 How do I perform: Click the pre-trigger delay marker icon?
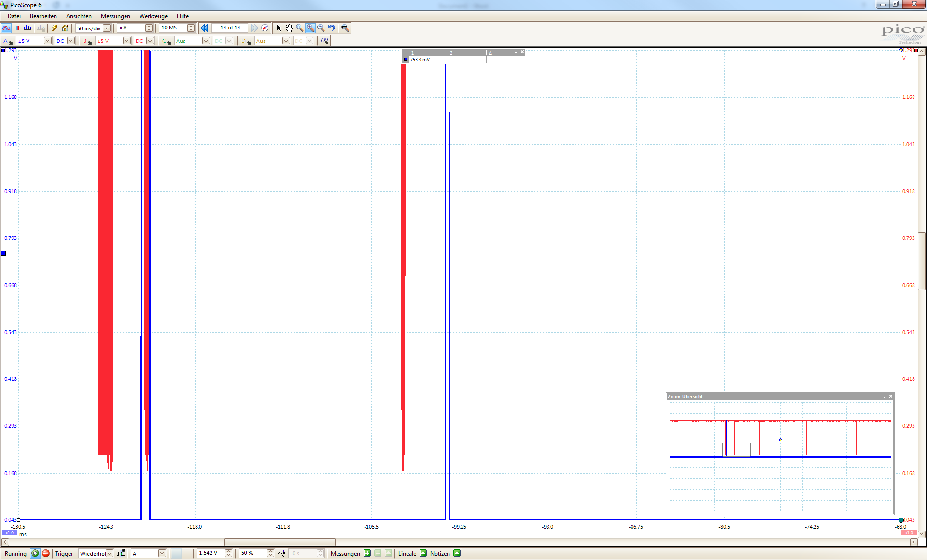[281, 553]
